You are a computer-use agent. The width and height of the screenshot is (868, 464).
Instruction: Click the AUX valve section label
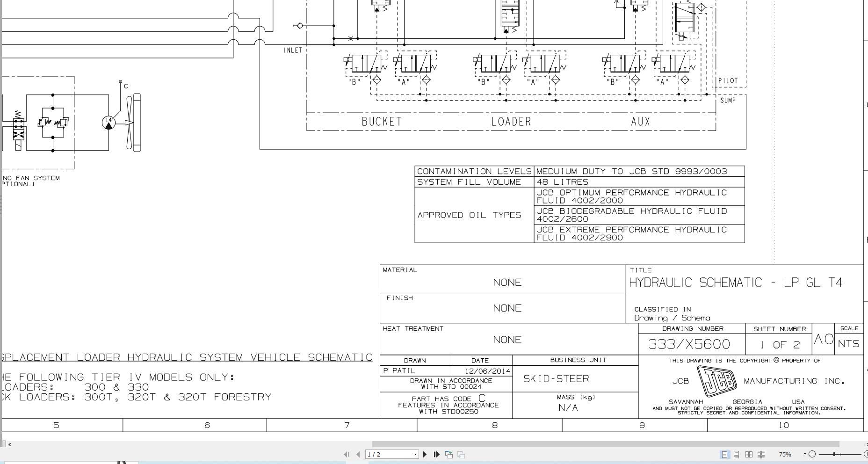click(x=641, y=122)
